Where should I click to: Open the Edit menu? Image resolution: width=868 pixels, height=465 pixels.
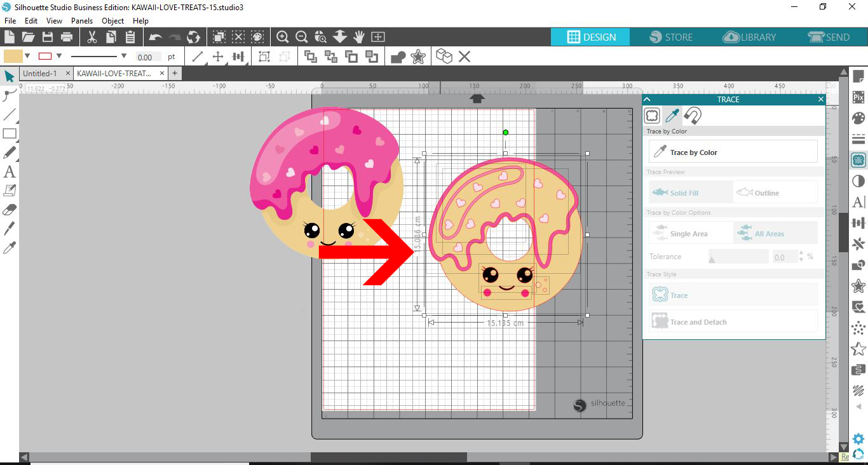(31, 21)
